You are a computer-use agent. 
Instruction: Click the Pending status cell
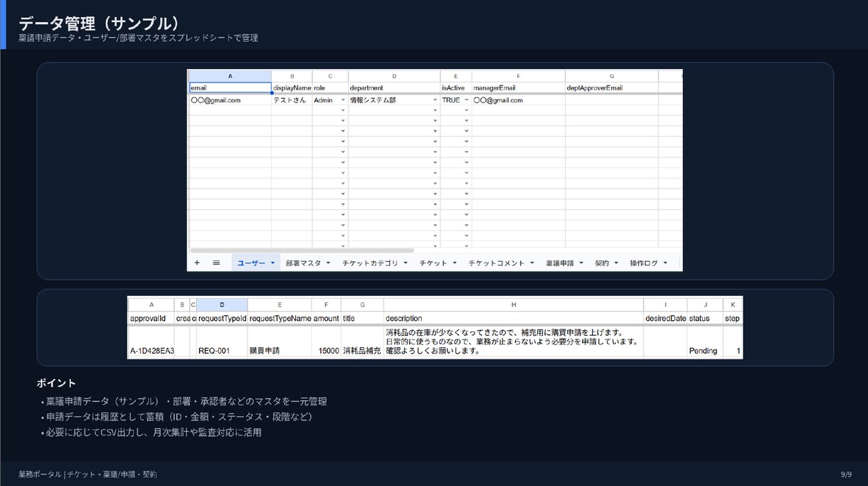[705, 342]
